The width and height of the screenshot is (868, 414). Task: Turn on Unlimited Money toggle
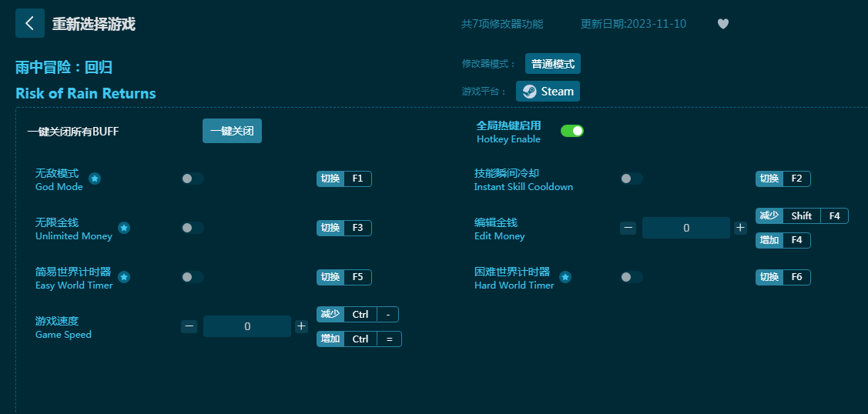(193, 228)
